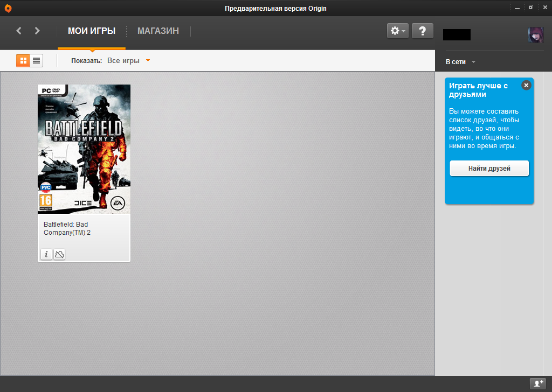Screen dimensions: 552x392
Task: Go forward with the right arrow
Action: pos(37,31)
